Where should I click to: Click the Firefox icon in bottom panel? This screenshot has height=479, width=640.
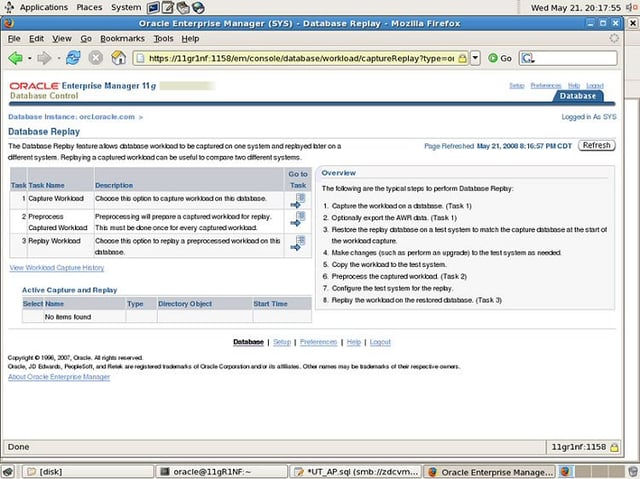[565, 472]
